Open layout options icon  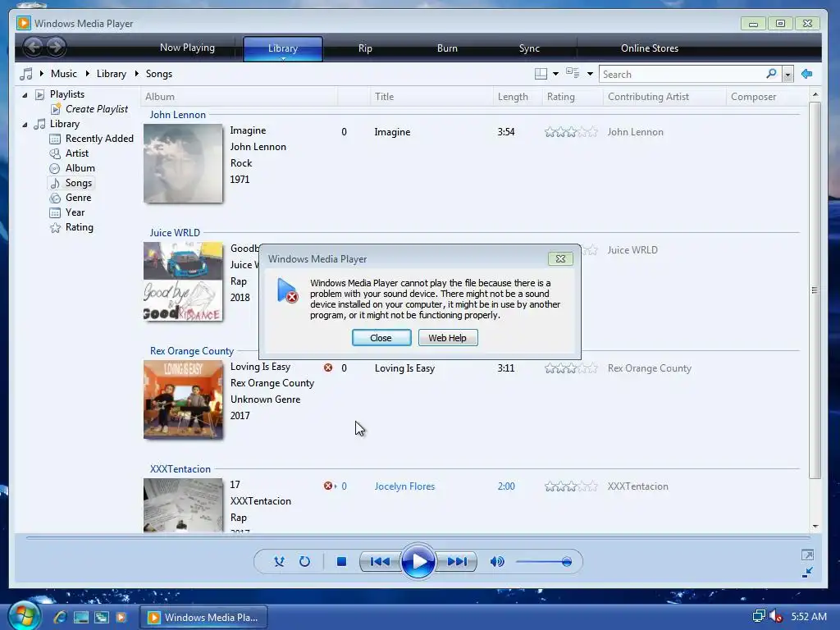click(x=541, y=74)
